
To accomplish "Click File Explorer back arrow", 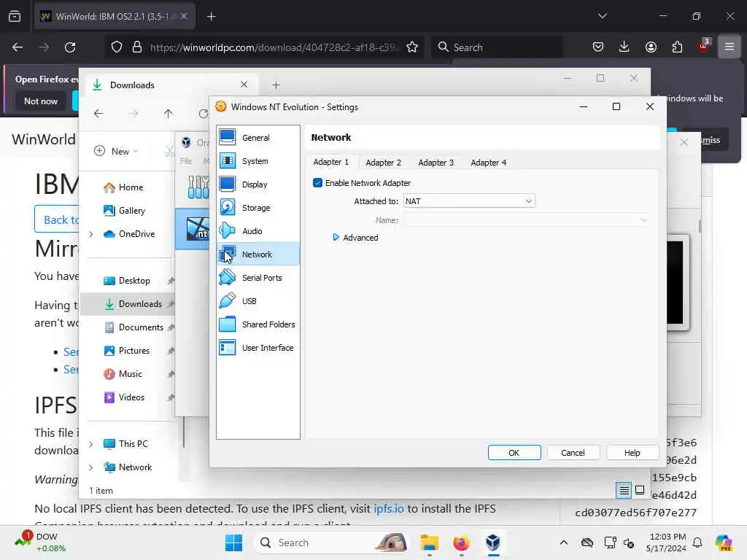I will click(98, 114).
